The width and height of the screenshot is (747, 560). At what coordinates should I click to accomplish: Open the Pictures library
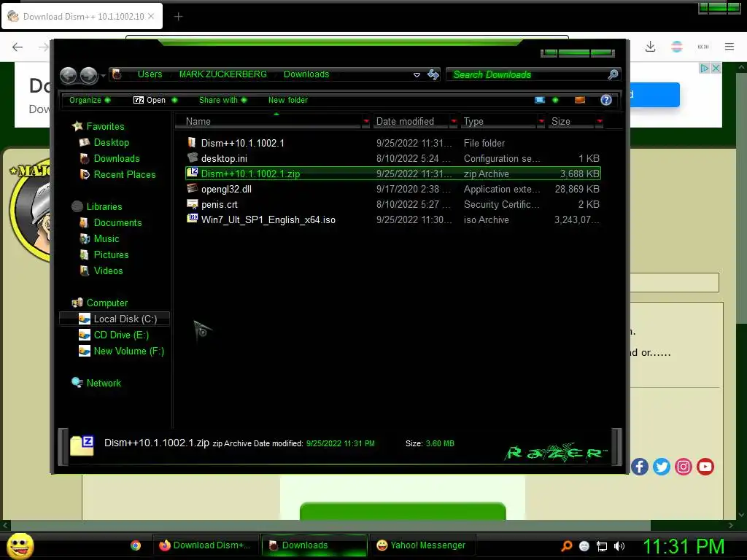pyautogui.click(x=111, y=254)
